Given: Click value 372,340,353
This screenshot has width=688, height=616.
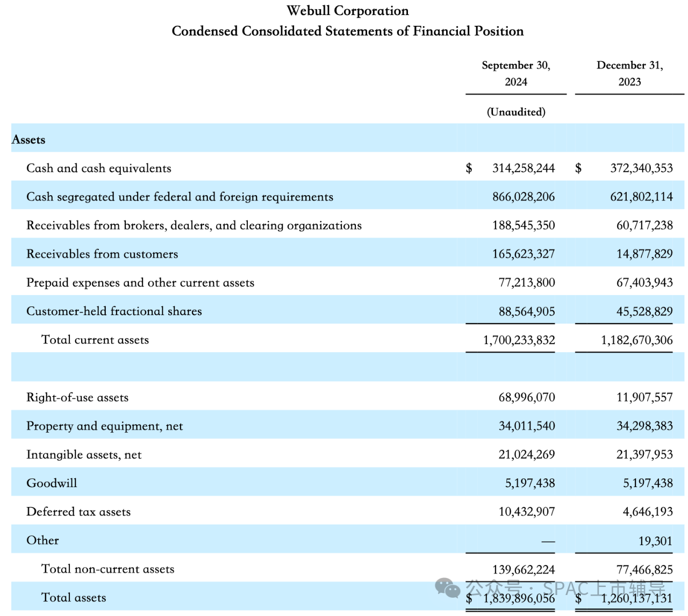Looking at the screenshot, I should point(641,168).
